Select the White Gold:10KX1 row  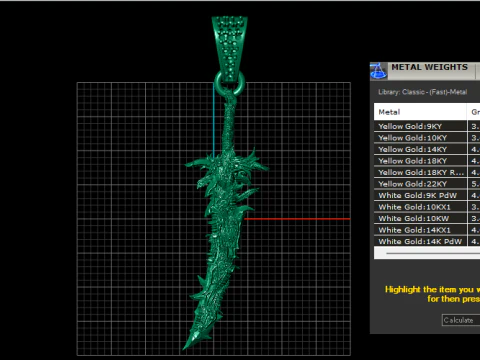tap(427, 207)
